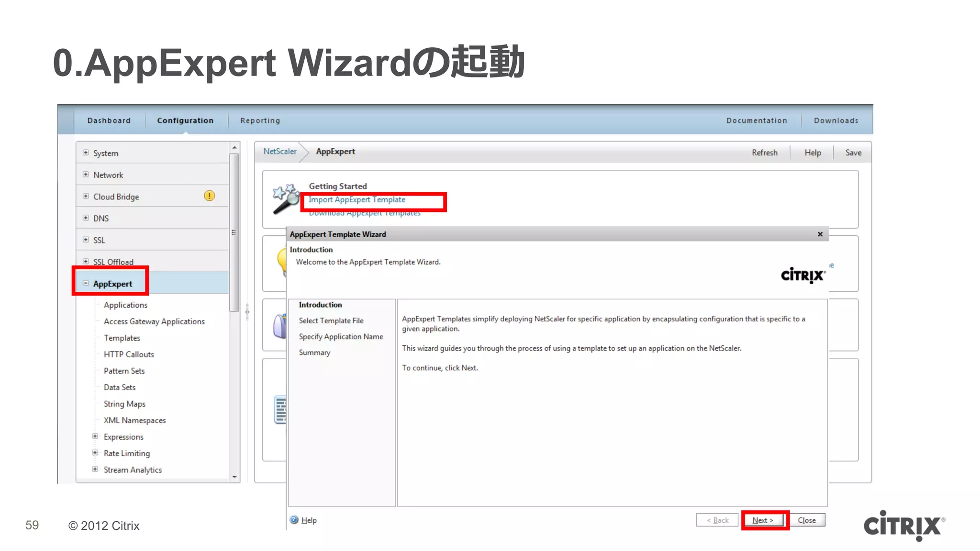The image size is (980, 551).
Task: Select Applications in the tree
Action: click(125, 305)
